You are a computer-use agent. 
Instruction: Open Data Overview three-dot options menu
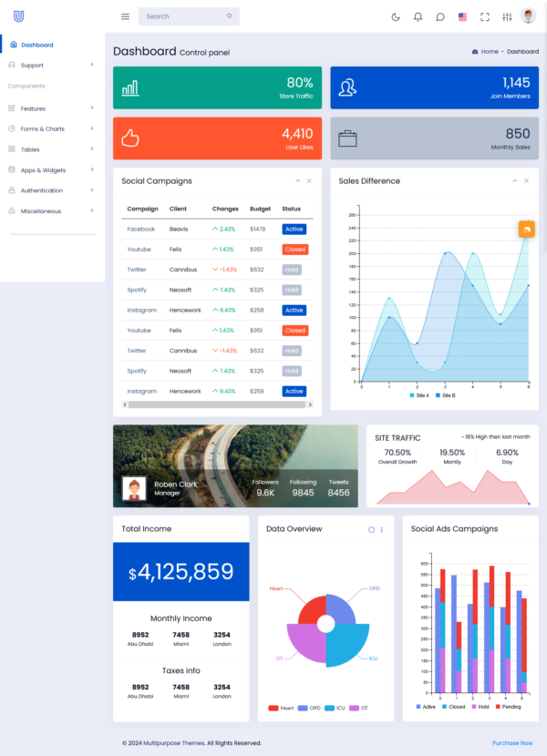(382, 529)
